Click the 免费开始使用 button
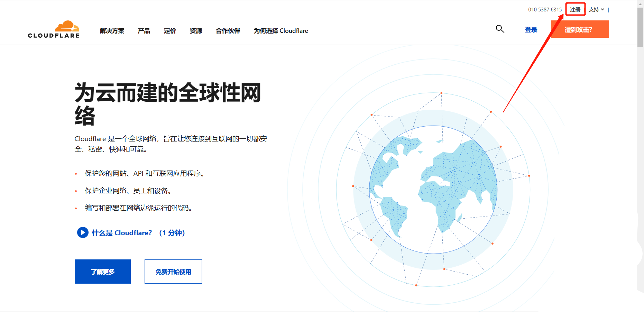 (173, 271)
